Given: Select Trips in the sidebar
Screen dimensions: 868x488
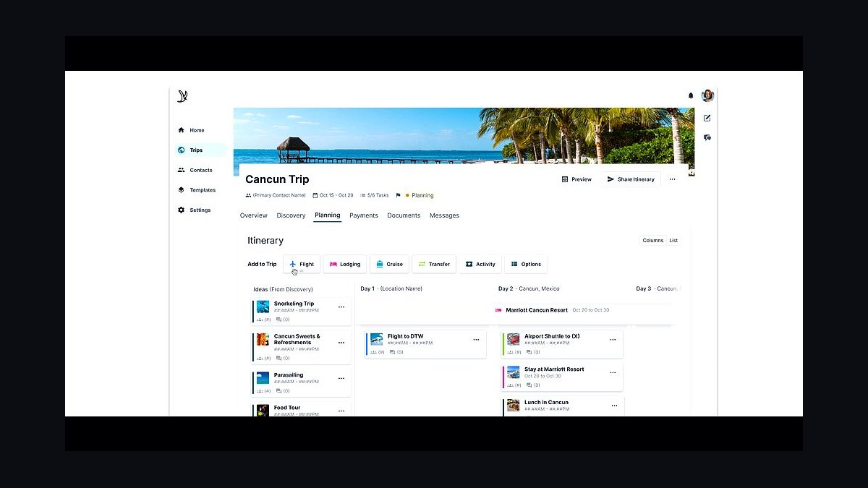Looking at the screenshot, I should 200,150.
